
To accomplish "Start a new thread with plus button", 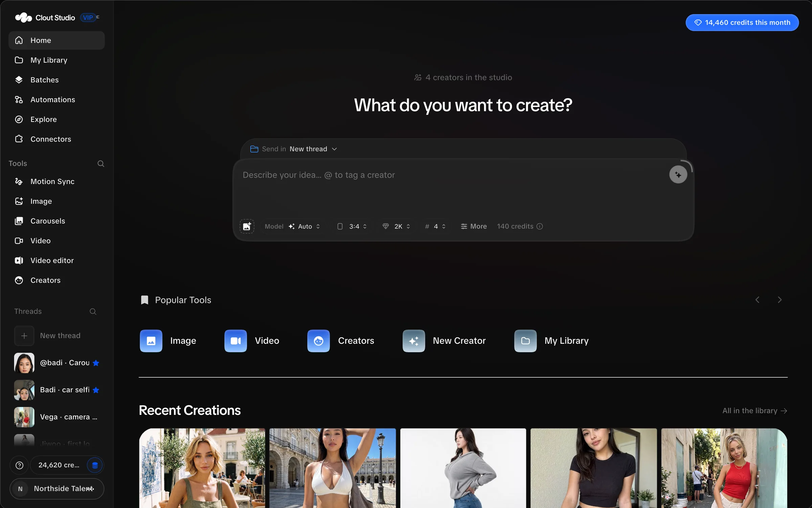I will click(x=24, y=336).
